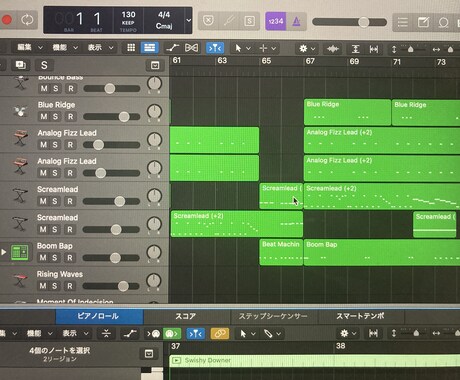Click the red Record button

pyautogui.click(x=6, y=20)
